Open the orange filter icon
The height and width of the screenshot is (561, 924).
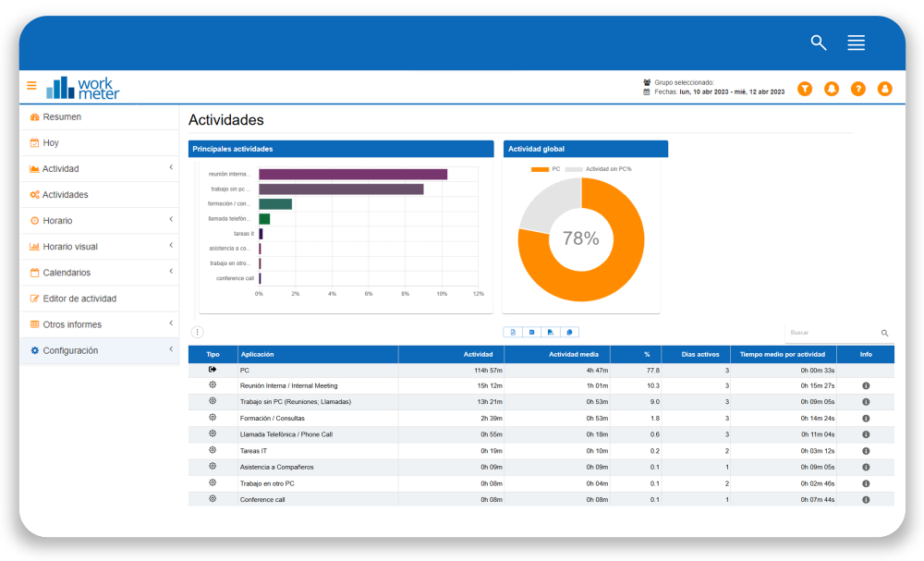805,89
